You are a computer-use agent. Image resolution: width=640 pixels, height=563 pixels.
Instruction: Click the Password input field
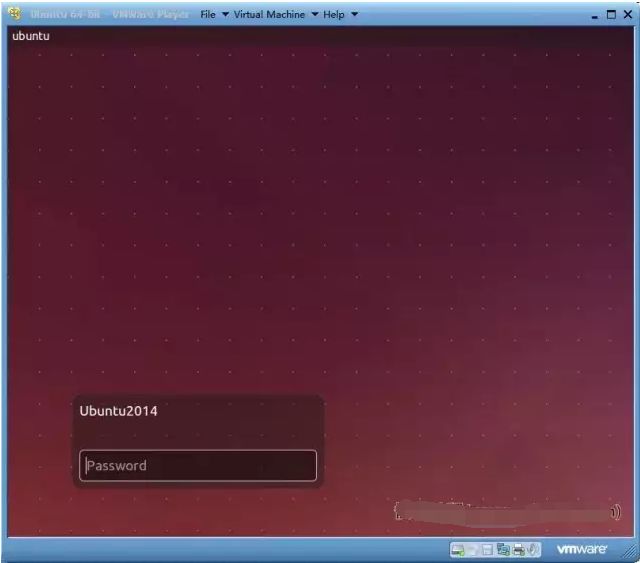pos(198,465)
